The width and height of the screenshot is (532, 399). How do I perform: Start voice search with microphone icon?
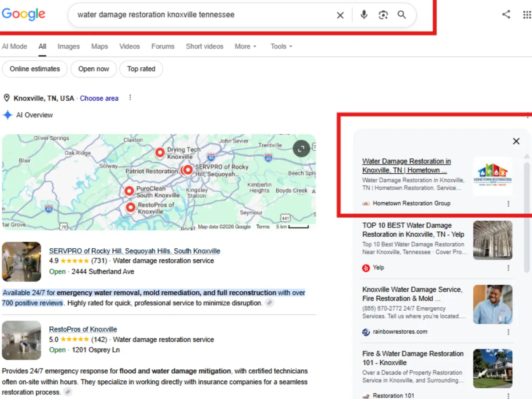[364, 15]
